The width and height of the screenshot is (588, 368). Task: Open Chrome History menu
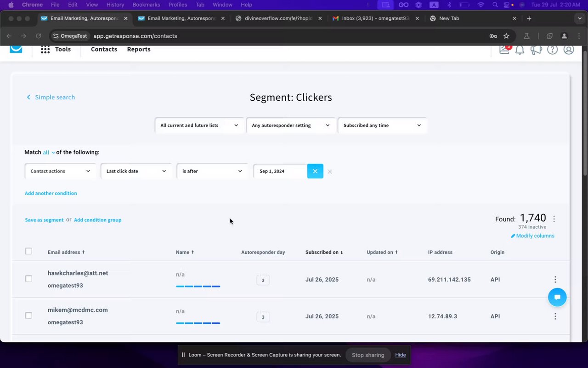click(115, 5)
